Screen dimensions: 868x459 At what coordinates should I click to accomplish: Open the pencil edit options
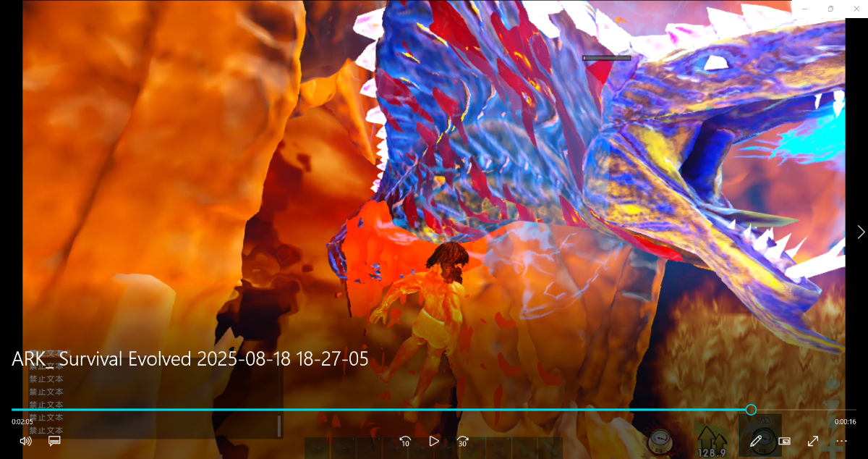756,440
